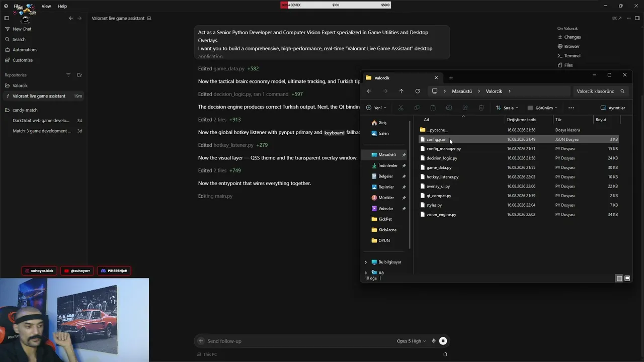This screenshot has height=362, width=644.
Task: Click the Valorcik folder search box
Action: pos(600,92)
